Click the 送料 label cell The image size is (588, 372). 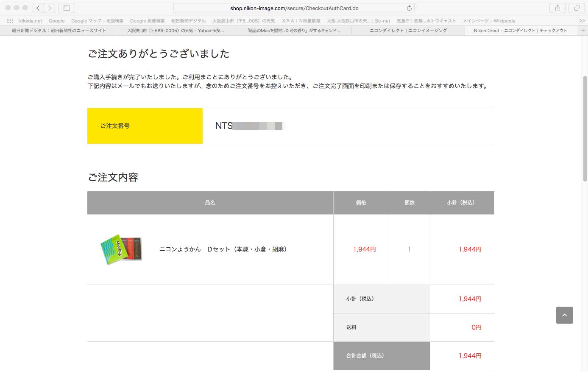(x=382, y=327)
